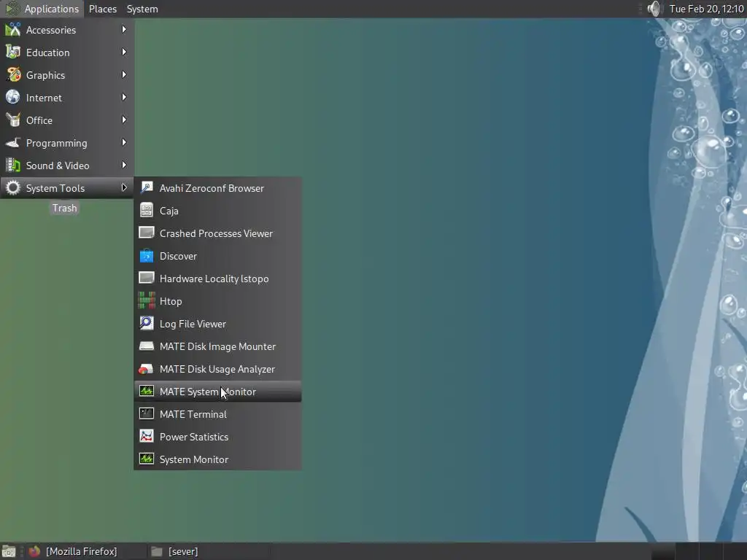Click the Hardware Locality lstopo icon
747x560 pixels.
tap(147, 278)
